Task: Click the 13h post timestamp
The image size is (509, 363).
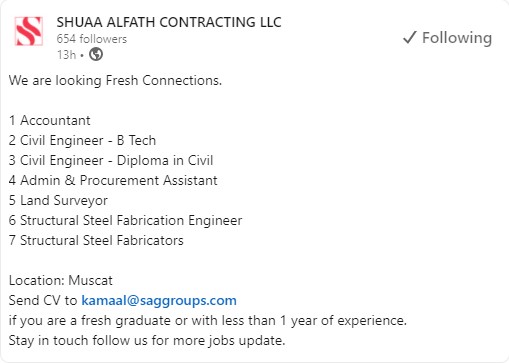Action: [66, 55]
